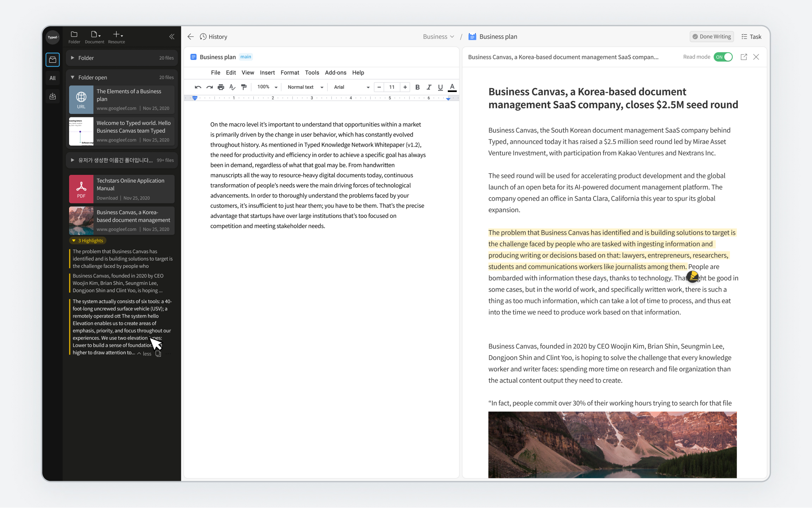
Task: Open the View menu
Action: coord(248,73)
